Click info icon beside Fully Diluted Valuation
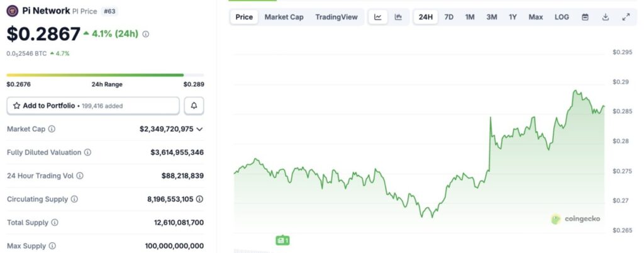This screenshot has height=253, width=644. pos(87,152)
